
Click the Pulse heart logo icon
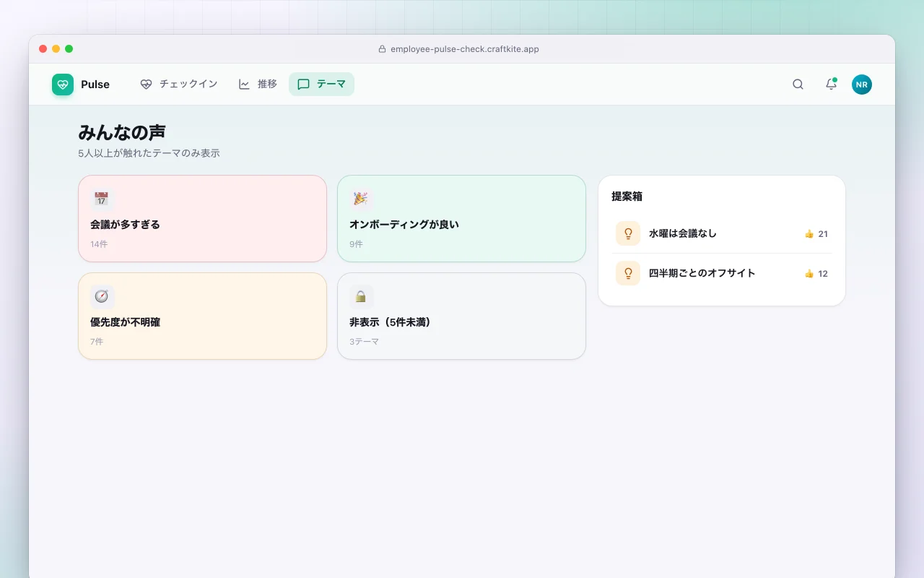[x=63, y=85]
